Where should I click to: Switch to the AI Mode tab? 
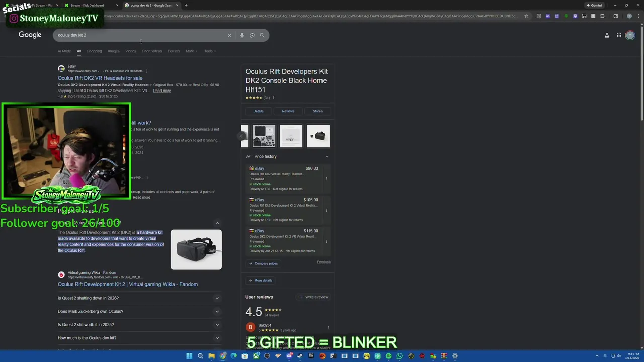pos(64,51)
